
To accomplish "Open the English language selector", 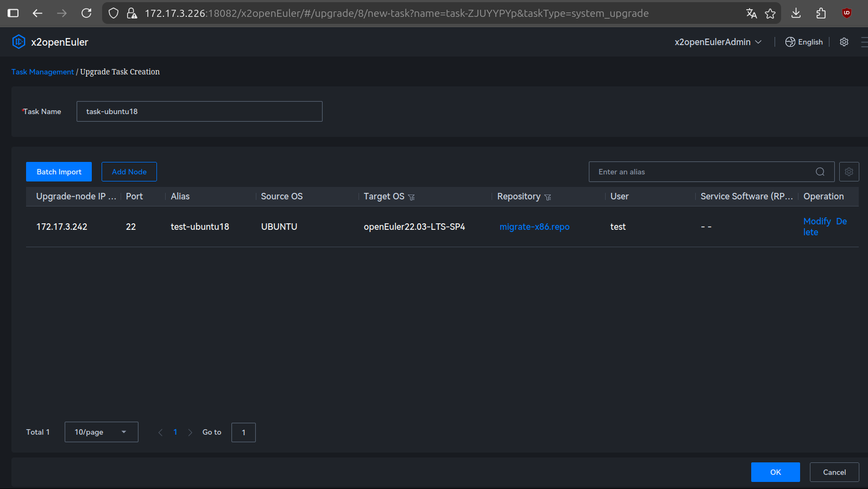I will click(804, 42).
